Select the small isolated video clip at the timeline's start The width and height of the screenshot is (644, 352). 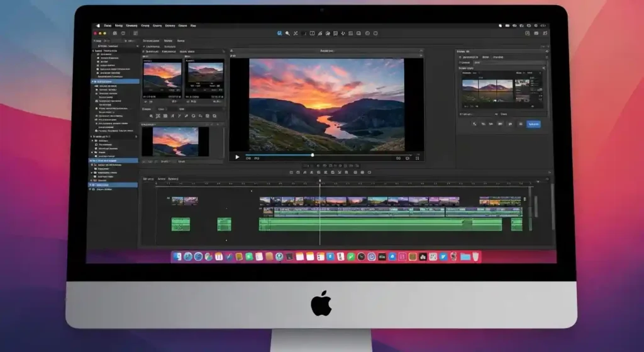point(184,201)
